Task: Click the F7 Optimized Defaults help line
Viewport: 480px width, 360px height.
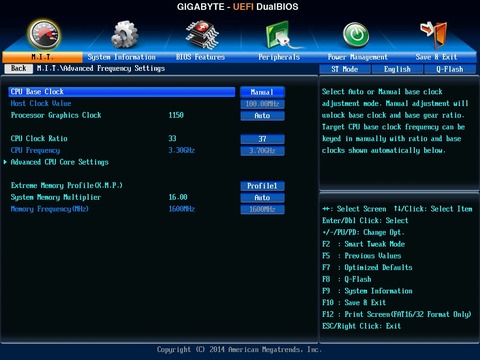Action: pos(367,268)
